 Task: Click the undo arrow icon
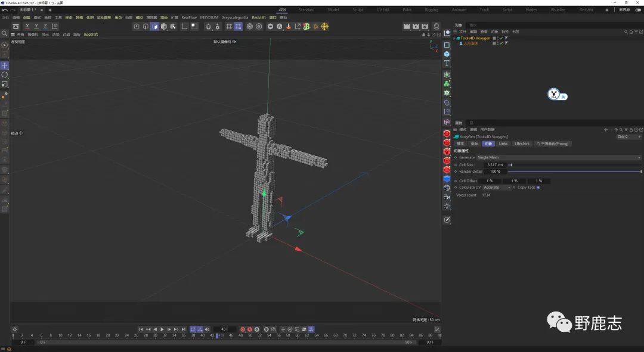[x=5, y=10]
